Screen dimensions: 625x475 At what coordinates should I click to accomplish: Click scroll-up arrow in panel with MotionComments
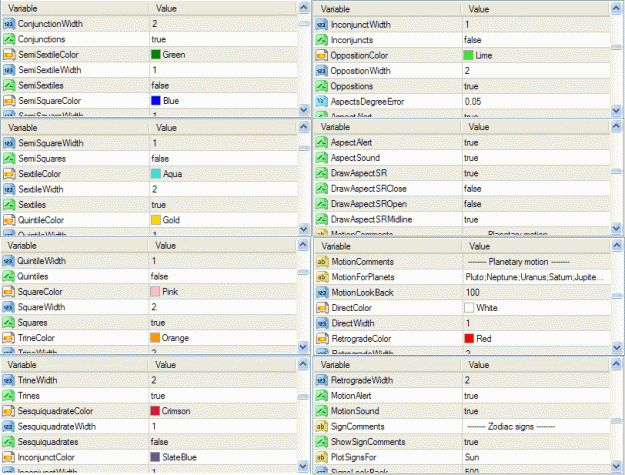tap(616, 245)
